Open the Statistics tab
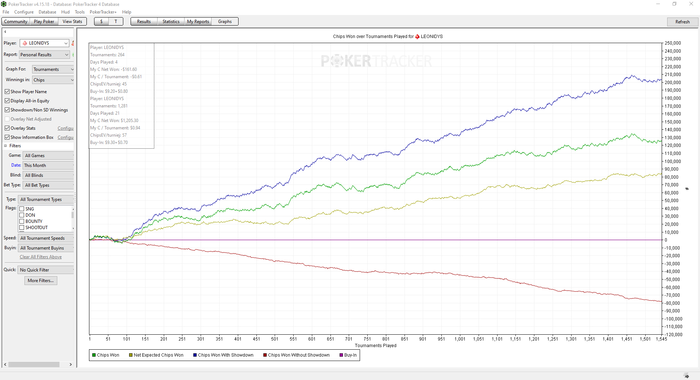The image size is (700, 380). (171, 21)
